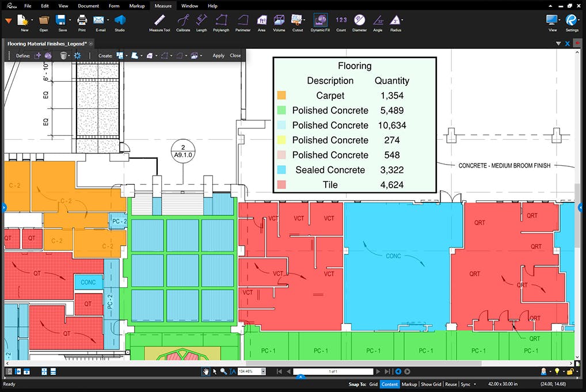Expand the Sync dropdown arrow
The width and height of the screenshot is (586, 392).
coord(475,384)
